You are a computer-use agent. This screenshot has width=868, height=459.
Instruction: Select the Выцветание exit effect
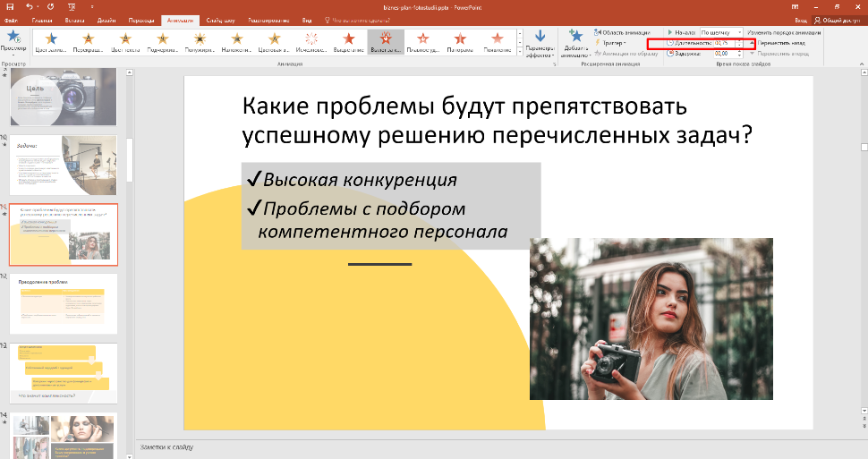tap(349, 41)
